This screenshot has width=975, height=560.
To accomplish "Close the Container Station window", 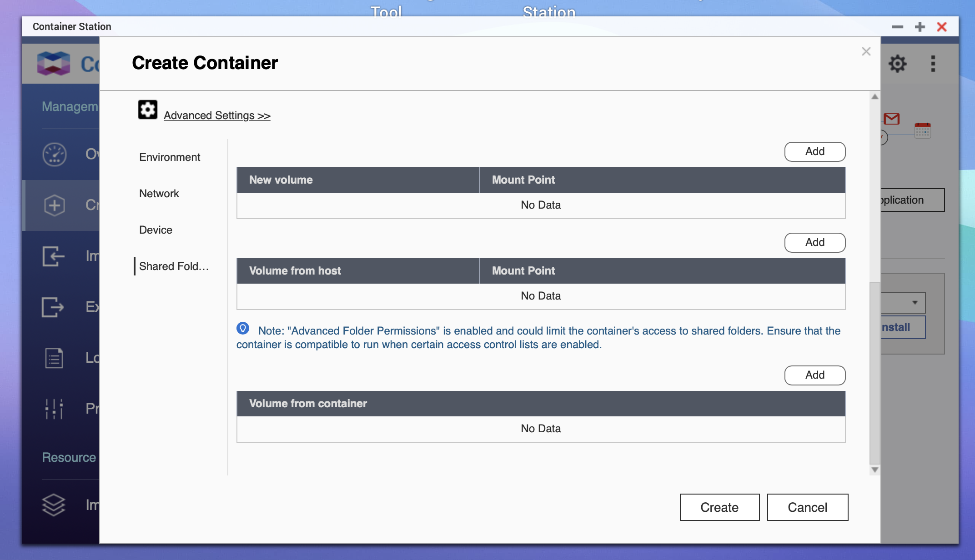I will point(941,27).
